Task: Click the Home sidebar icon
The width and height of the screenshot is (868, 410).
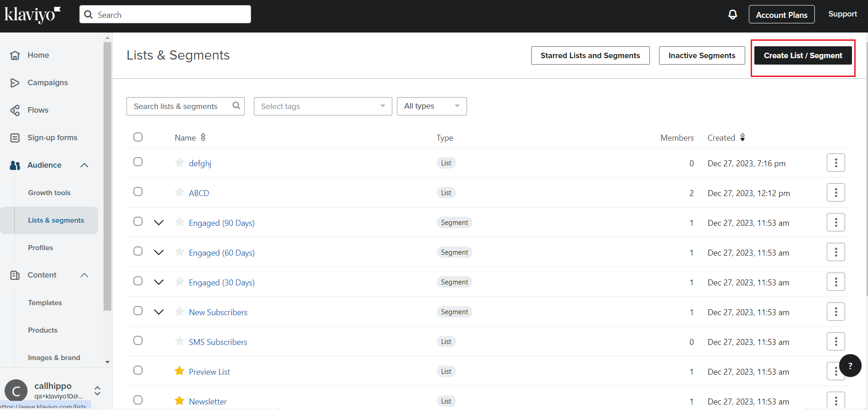Action: [15, 55]
